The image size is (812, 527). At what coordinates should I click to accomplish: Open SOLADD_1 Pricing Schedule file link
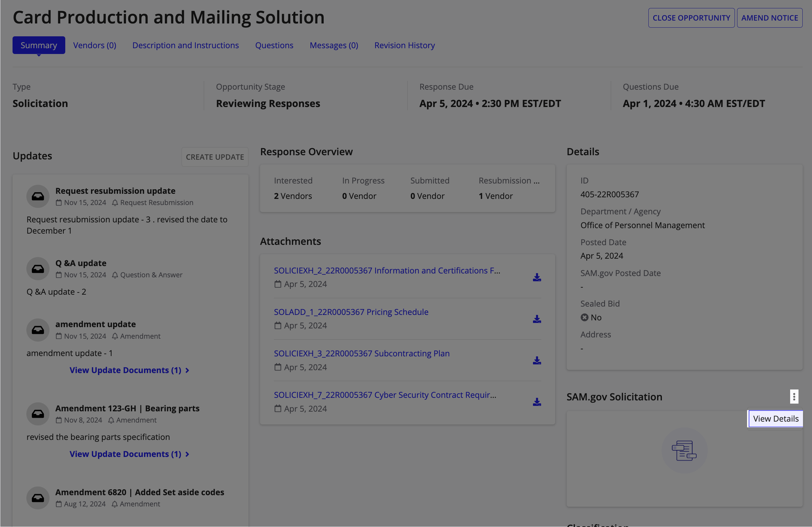pyautogui.click(x=351, y=312)
